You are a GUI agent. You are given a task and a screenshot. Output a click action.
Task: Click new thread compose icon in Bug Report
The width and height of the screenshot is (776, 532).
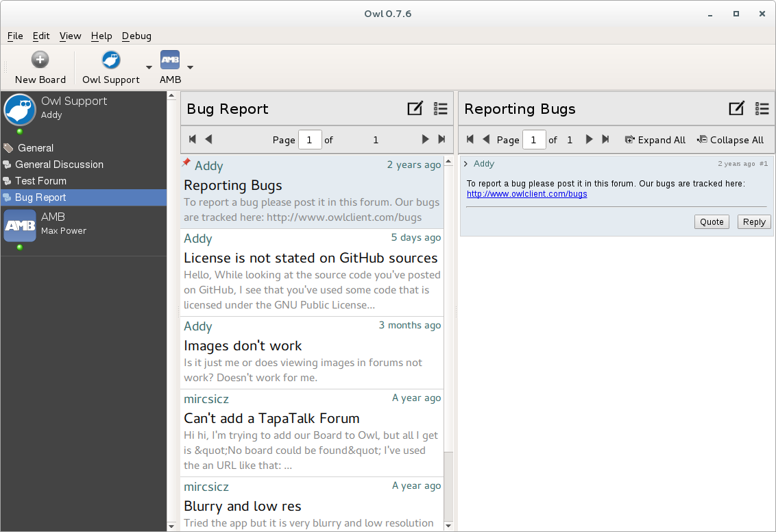pyautogui.click(x=415, y=108)
